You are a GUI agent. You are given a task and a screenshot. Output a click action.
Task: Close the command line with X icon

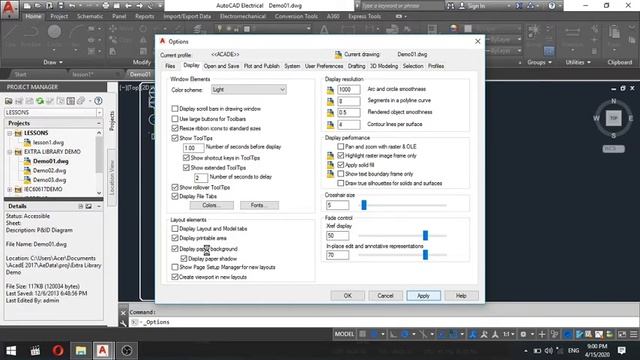[123, 313]
